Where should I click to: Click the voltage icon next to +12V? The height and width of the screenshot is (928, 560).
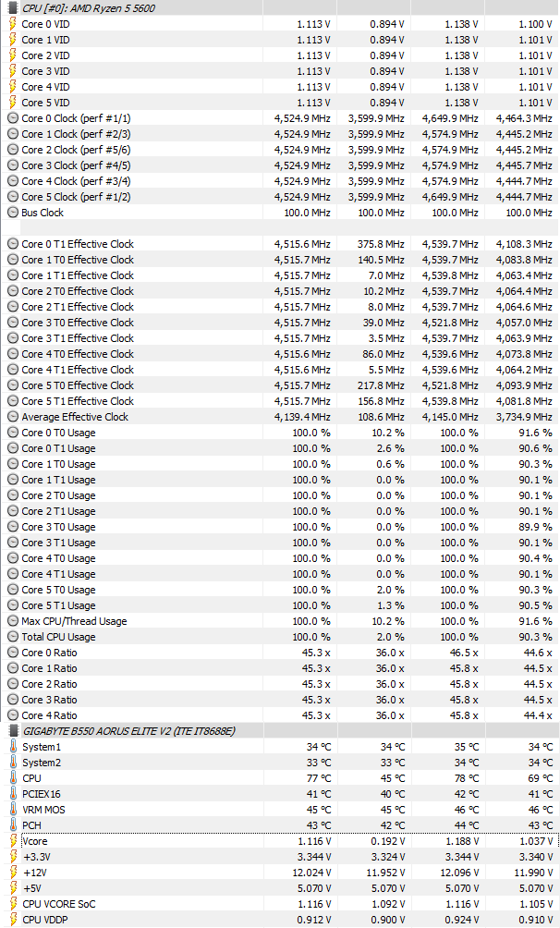(x=12, y=873)
